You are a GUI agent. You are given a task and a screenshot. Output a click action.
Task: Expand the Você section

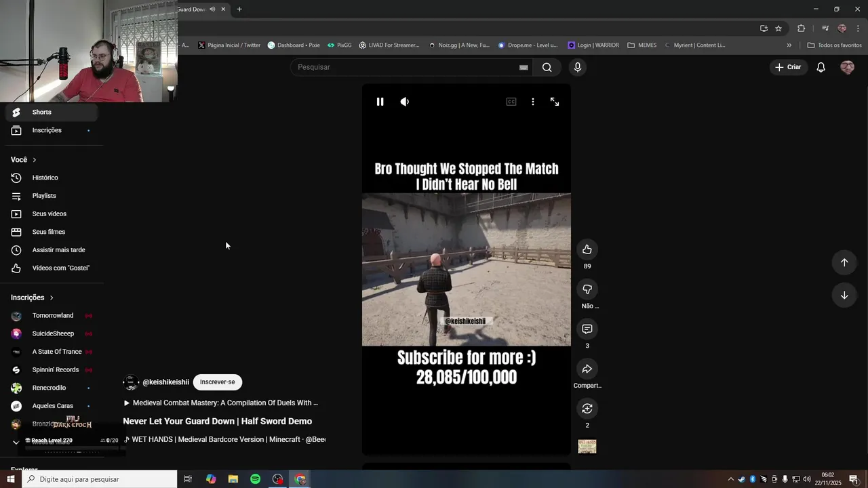point(24,160)
